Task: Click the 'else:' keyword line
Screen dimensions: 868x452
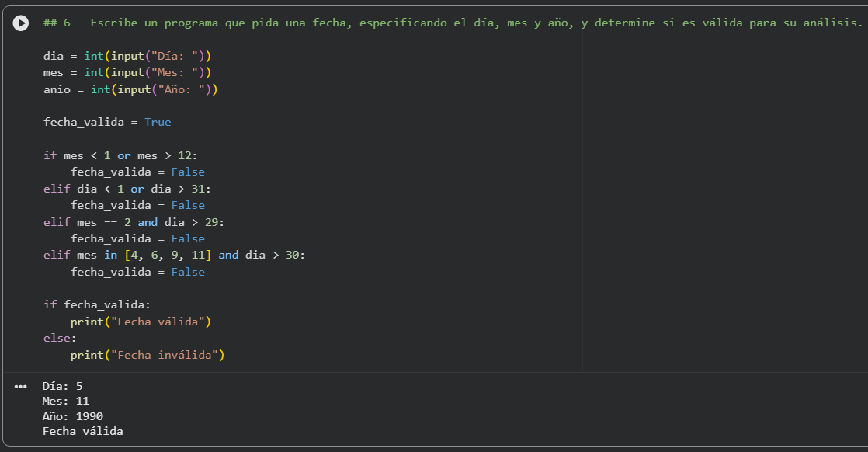Action: point(60,338)
